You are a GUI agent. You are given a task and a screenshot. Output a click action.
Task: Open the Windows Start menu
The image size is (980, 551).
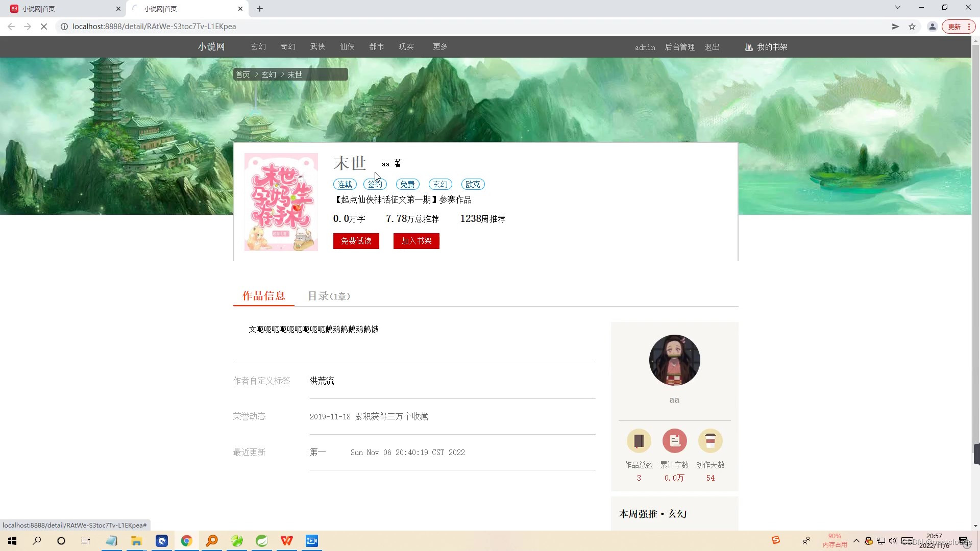coord(12,541)
